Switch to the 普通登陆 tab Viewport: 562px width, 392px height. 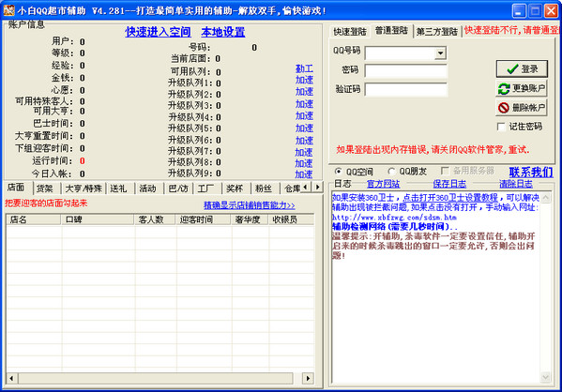point(391,30)
